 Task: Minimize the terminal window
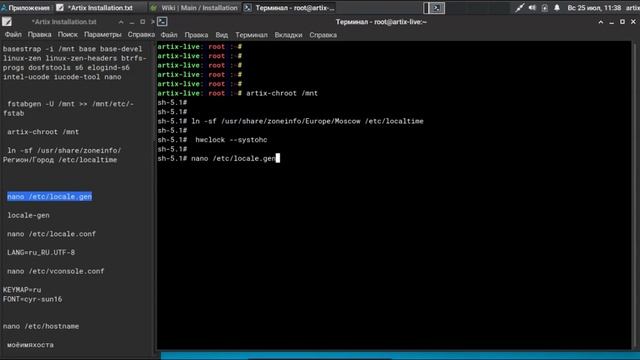pyautogui.click(x=611, y=22)
